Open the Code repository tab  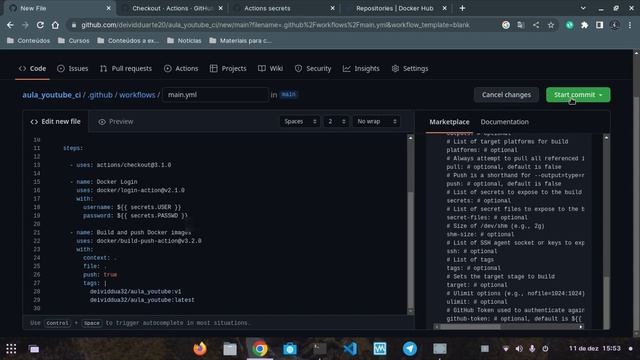coord(33,69)
